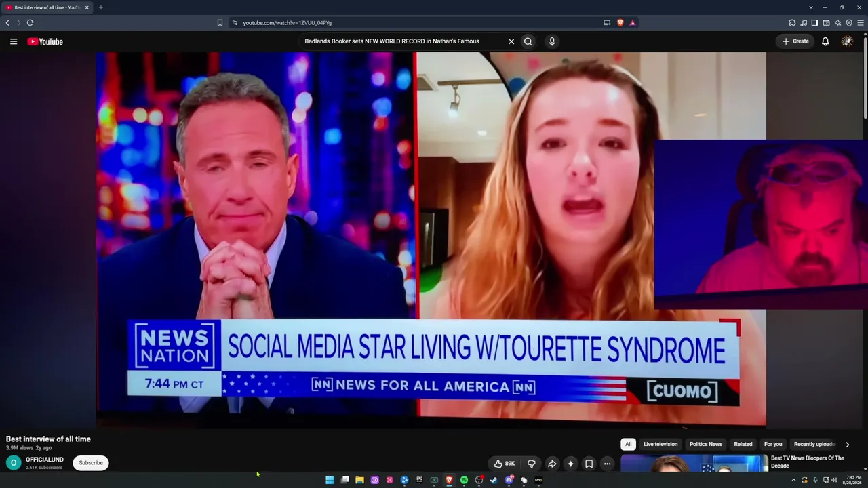Open the browser extensions puzzle icon
The height and width of the screenshot is (488, 868).
click(792, 22)
